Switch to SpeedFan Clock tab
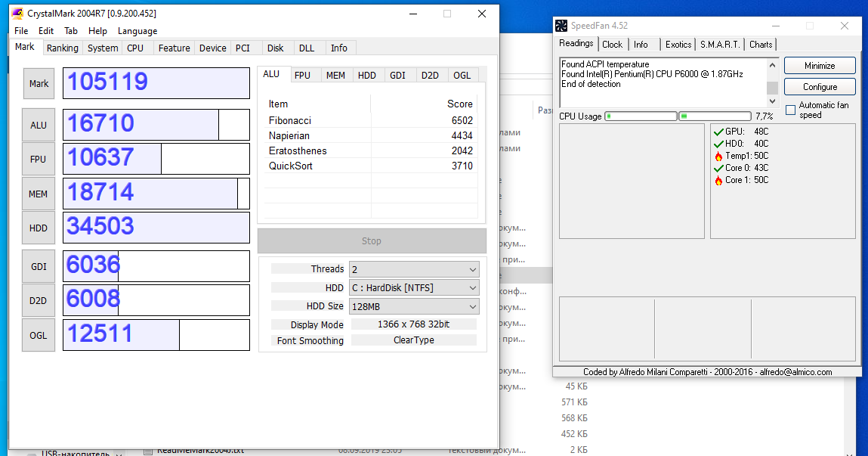This screenshot has height=456, width=868. tap(612, 45)
